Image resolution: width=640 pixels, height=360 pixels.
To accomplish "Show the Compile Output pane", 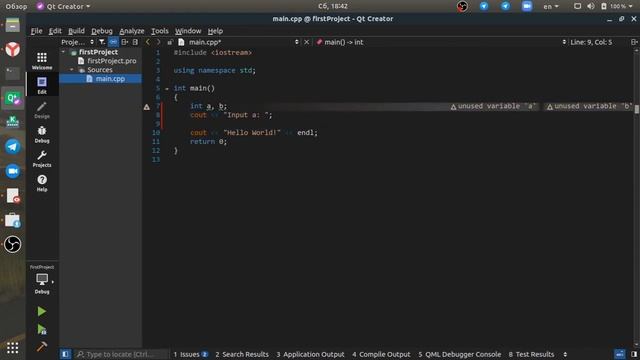I will [381, 354].
